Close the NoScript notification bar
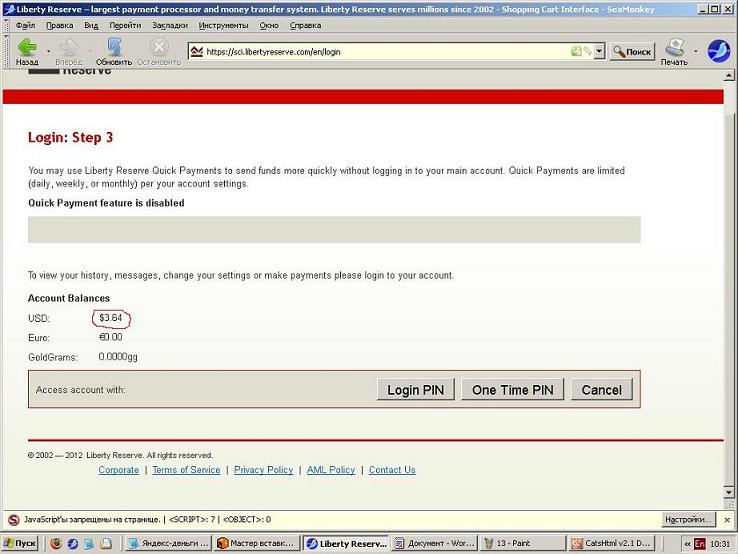Viewport: 738px width, 554px height. pyautogui.click(x=727, y=520)
